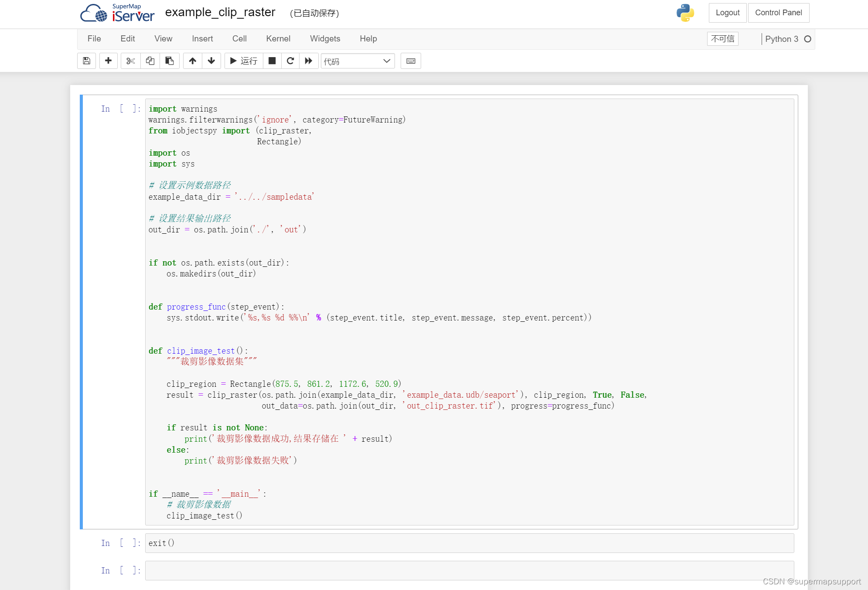The image size is (868, 590).
Task: Click the final clip_image_test() call
Action: click(204, 515)
